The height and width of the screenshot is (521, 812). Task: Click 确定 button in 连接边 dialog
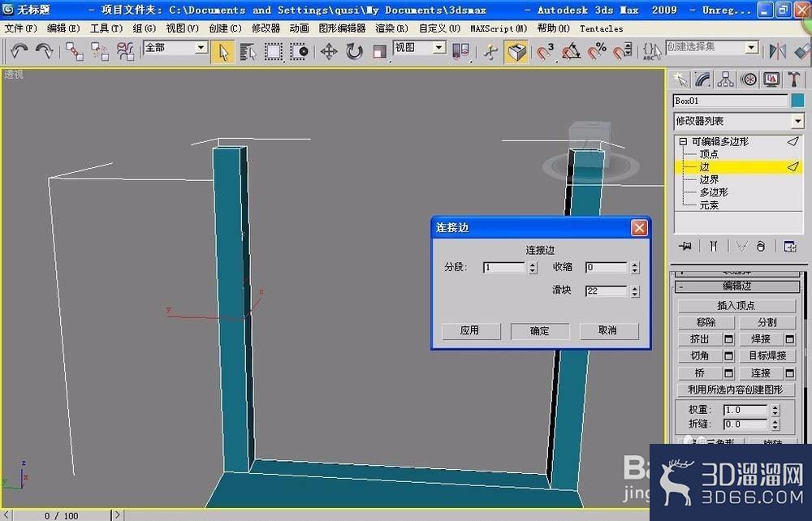(x=540, y=330)
